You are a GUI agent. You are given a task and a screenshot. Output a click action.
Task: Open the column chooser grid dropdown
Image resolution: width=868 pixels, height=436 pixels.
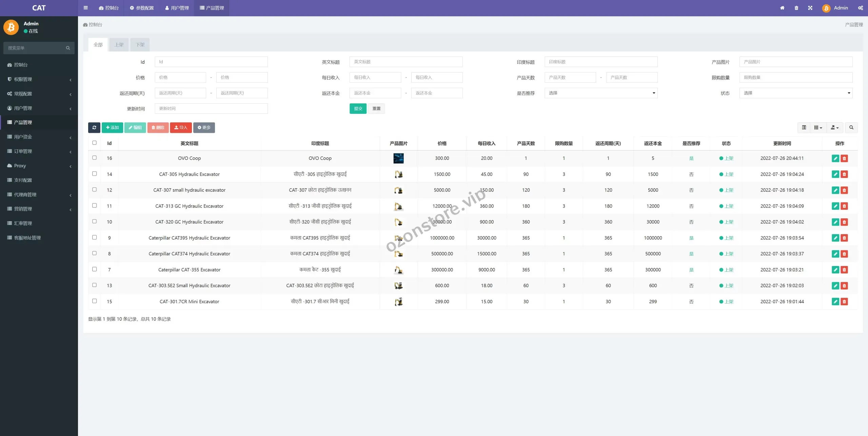[818, 128]
